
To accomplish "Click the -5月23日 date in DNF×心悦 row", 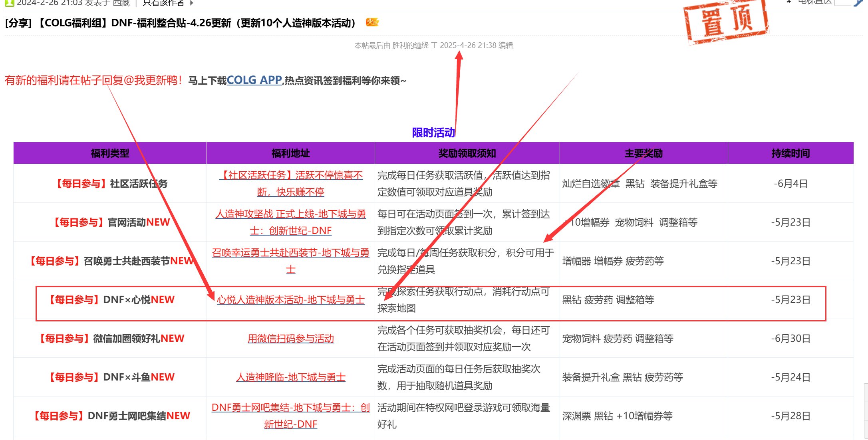I will click(791, 300).
